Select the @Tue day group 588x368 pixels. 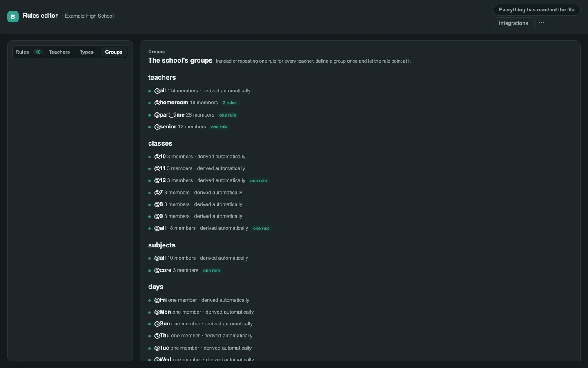click(x=162, y=348)
